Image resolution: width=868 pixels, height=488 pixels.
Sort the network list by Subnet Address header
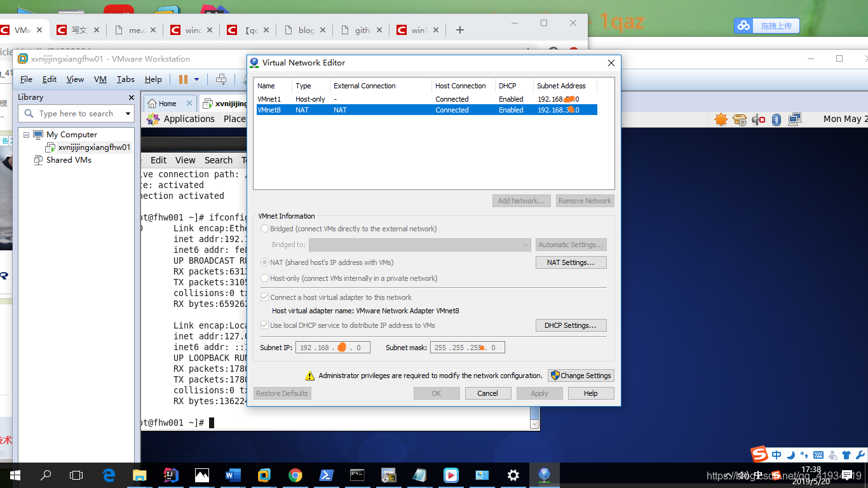coord(565,86)
